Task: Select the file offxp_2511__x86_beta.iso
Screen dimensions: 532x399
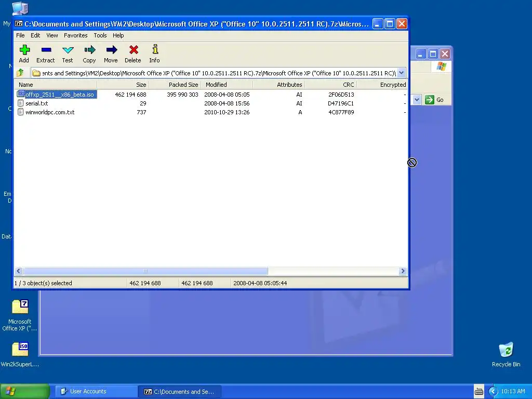Action: 59,95
